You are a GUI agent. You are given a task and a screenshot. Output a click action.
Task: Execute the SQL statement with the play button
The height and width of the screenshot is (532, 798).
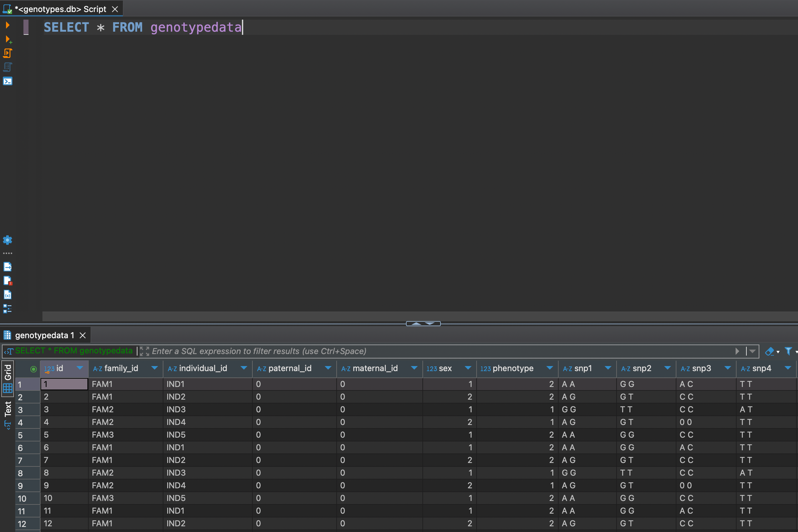click(x=8, y=25)
